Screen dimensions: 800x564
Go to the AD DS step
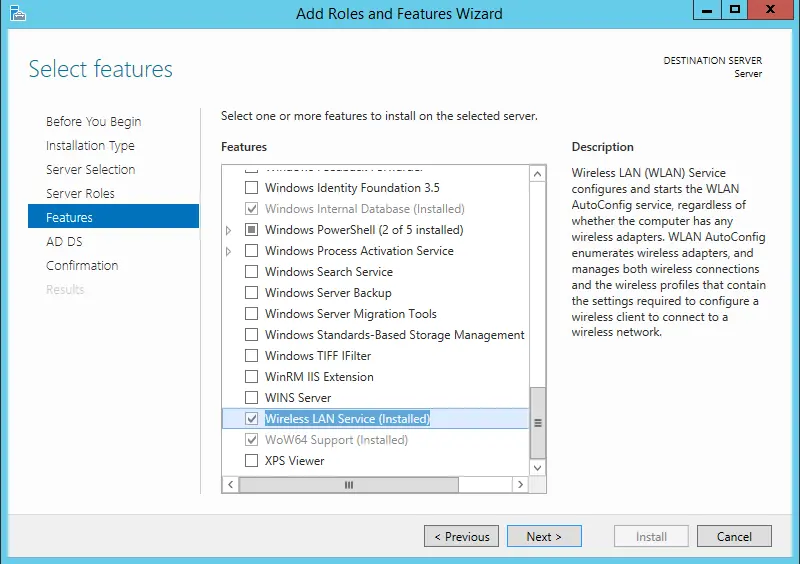coord(62,242)
